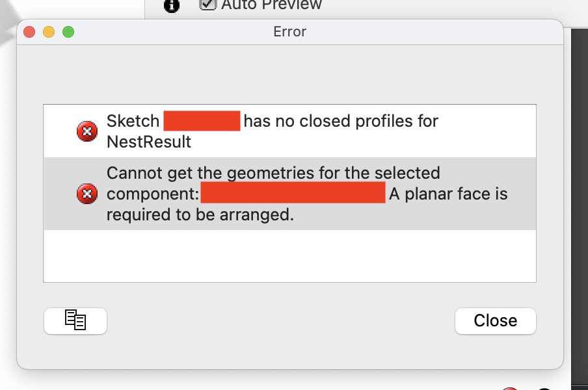
Task: Dismiss the dialog using Close
Action: (x=495, y=320)
